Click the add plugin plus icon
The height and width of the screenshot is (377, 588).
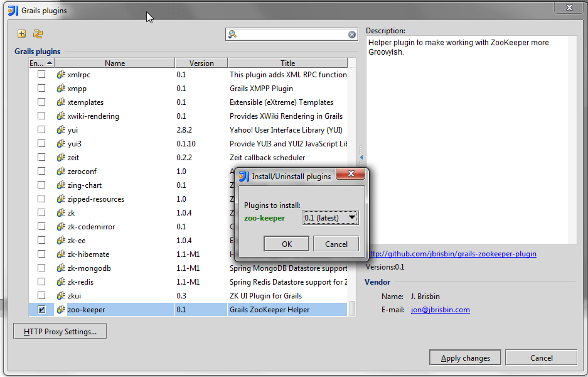click(21, 34)
